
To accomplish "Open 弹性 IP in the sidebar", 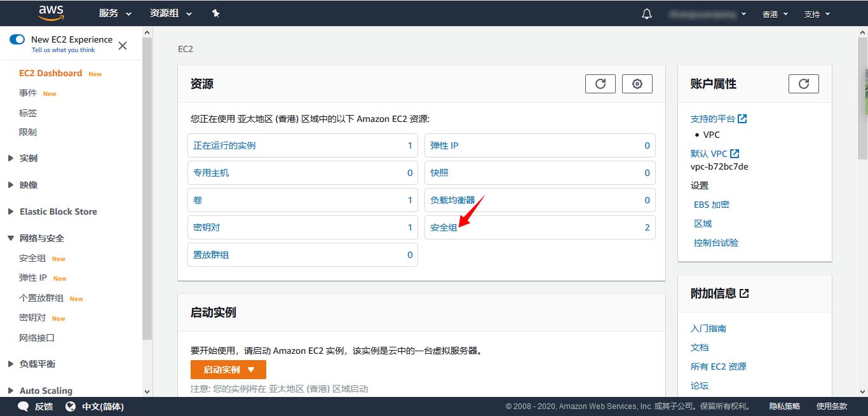I will pyautogui.click(x=33, y=278).
